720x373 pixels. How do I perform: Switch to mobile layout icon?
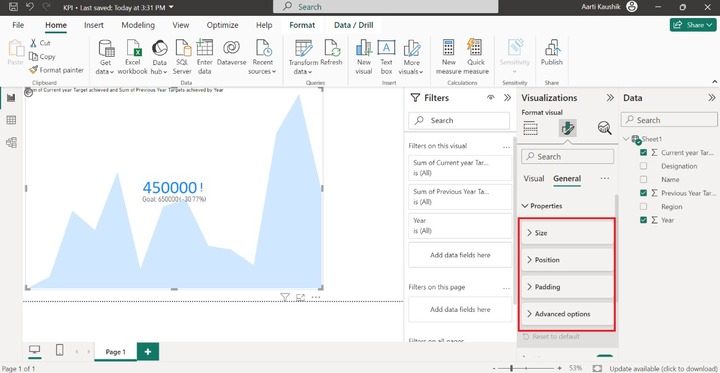(x=60, y=350)
